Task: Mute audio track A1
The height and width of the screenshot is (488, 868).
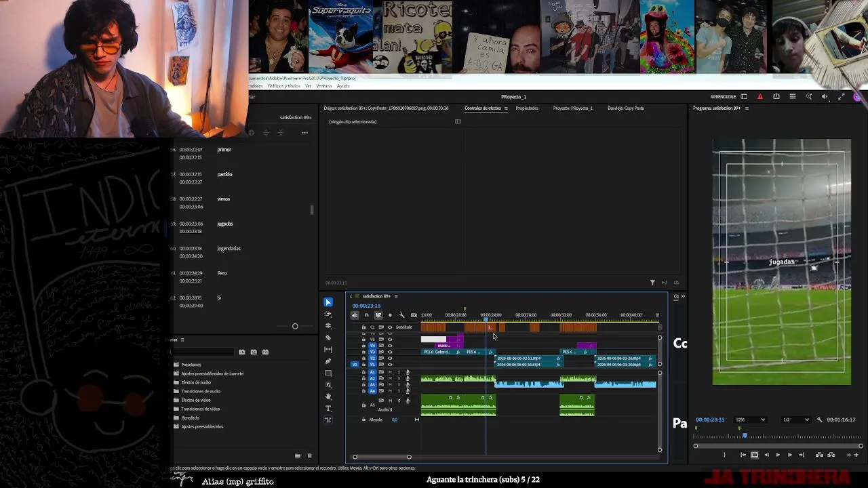Action: 389,372
